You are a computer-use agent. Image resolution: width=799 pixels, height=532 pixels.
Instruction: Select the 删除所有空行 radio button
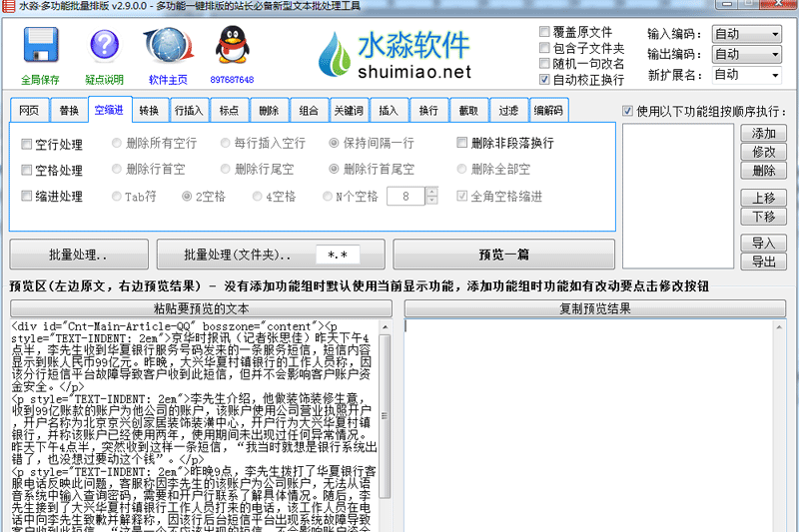click(x=117, y=143)
